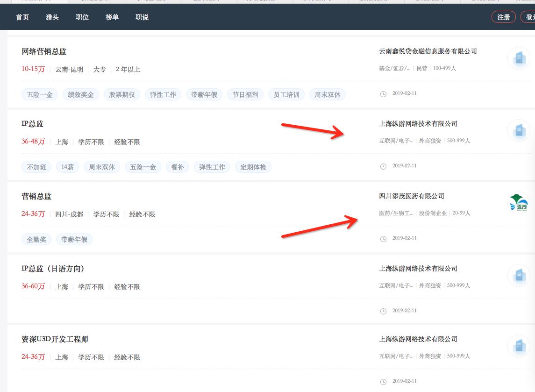Click the 注册 button
The width and height of the screenshot is (535, 392).
(x=503, y=17)
